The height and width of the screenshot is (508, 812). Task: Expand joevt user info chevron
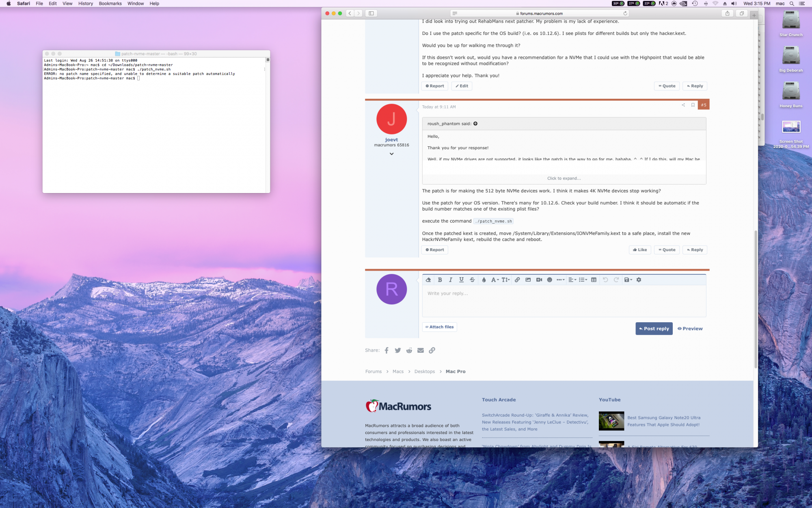click(391, 154)
